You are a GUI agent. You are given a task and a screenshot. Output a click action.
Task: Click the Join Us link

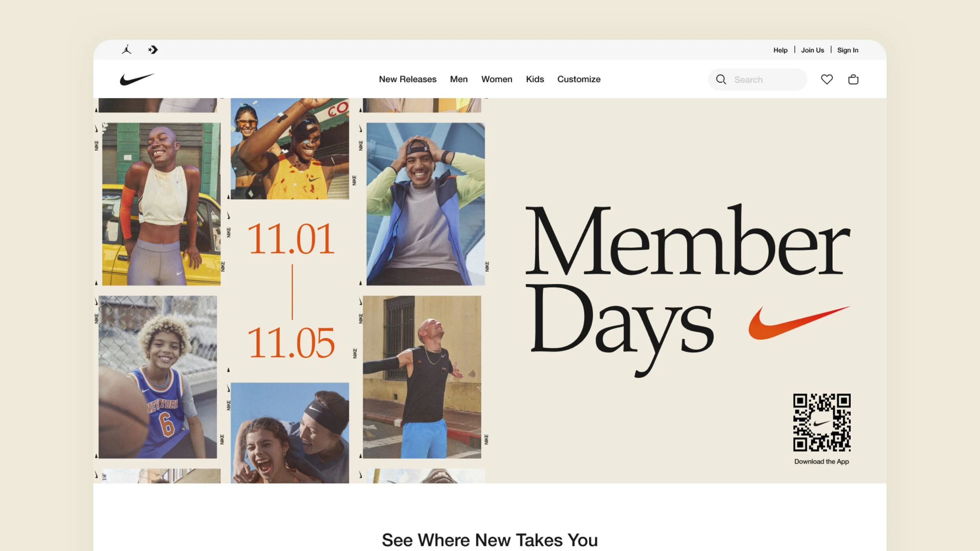tap(812, 50)
